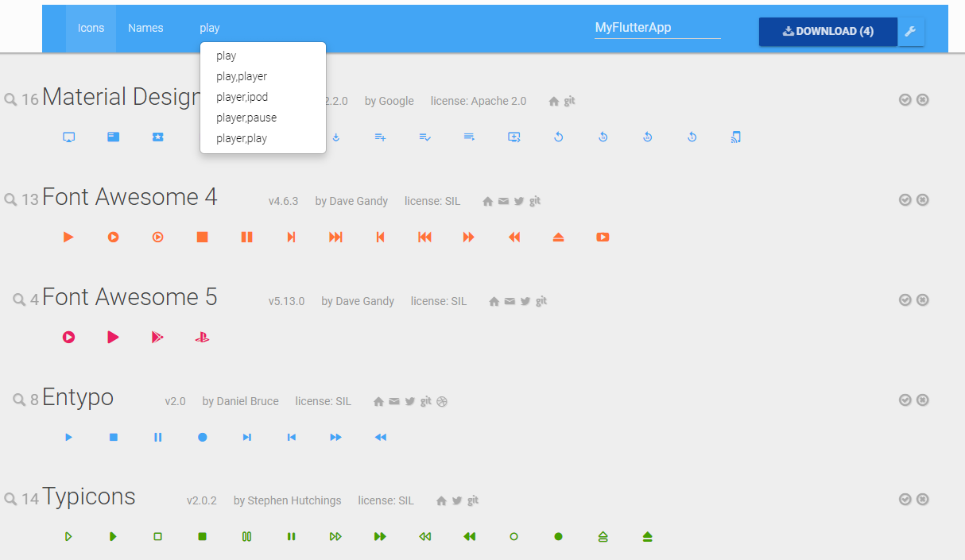Open the Typicons twitter link
Image resolution: width=965 pixels, height=560 pixels.
pos(457,501)
